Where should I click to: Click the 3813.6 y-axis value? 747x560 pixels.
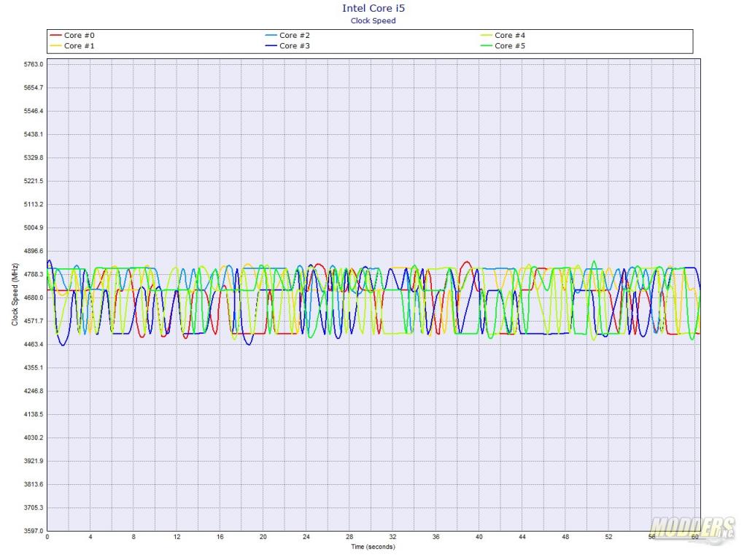coord(34,484)
